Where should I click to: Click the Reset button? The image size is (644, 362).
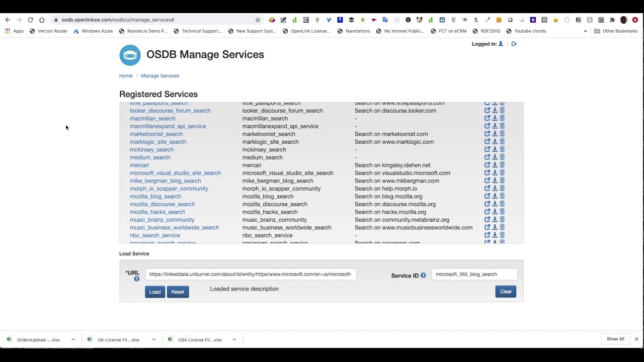pos(178,292)
